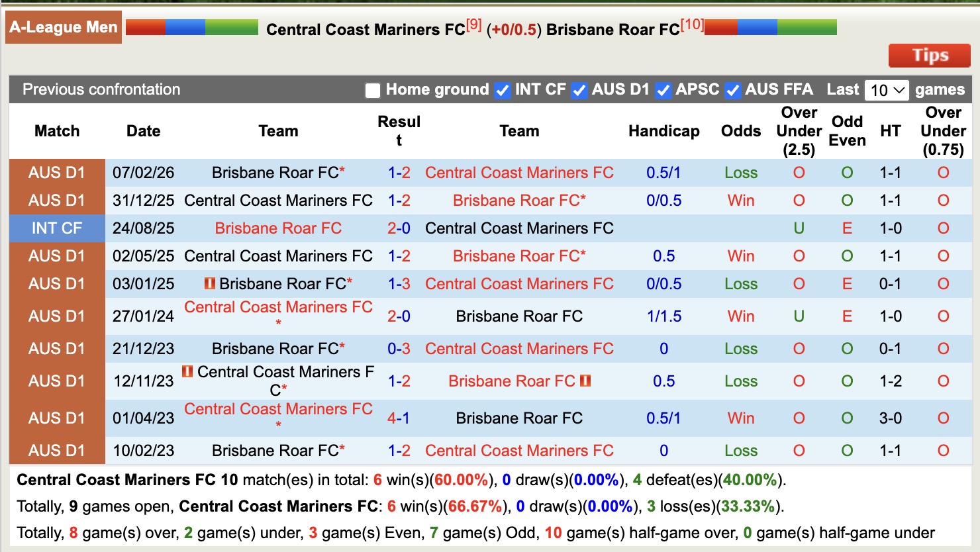Click the highlighted INT CF match cell
Viewport: 980px width, 552px height.
click(x=56, y=228)
